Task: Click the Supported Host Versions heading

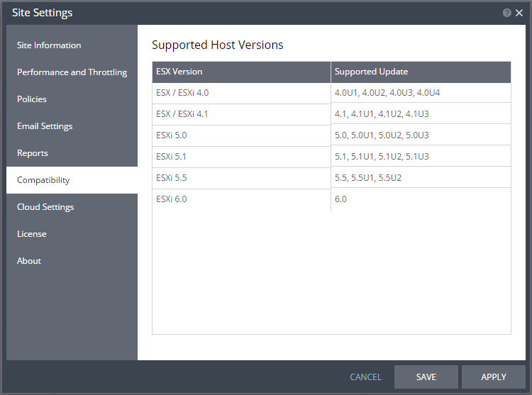Action: pos(218,45)
